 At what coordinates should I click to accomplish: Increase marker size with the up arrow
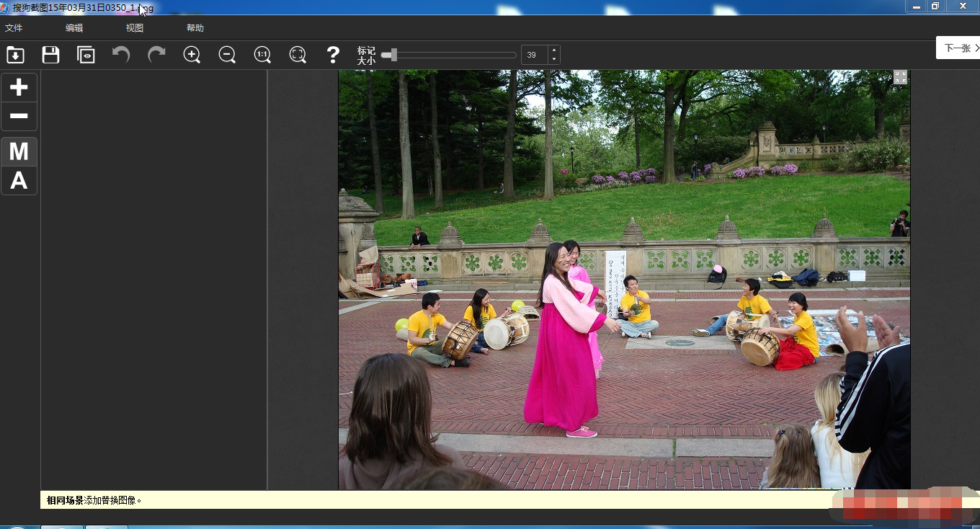(x=553, y=50)
